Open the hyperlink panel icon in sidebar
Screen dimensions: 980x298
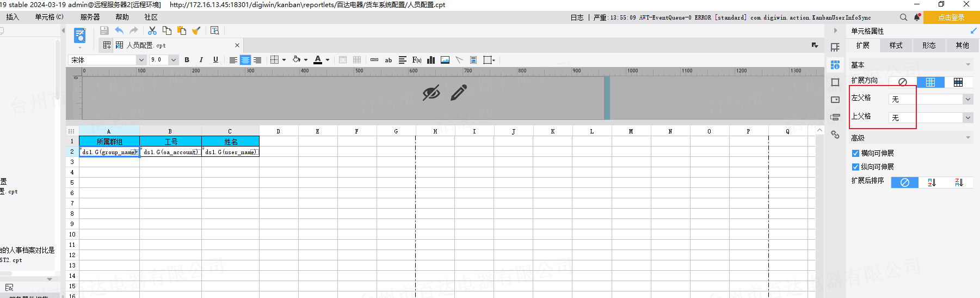(x=835, y=135)
